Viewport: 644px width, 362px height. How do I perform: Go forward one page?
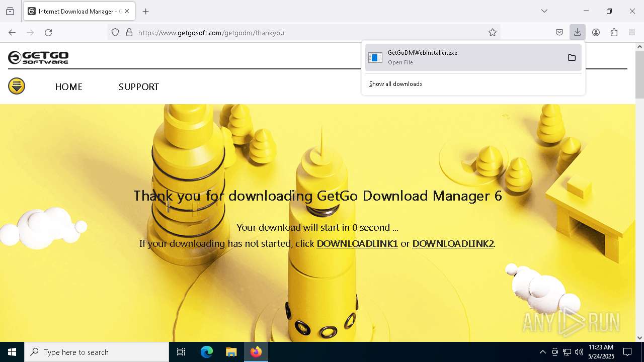pos(30,33)
